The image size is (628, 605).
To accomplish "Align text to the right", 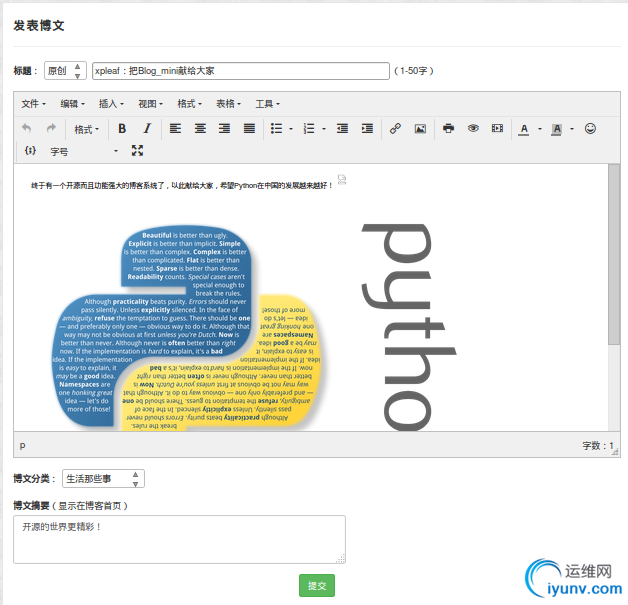I will [x=224, y=129].
